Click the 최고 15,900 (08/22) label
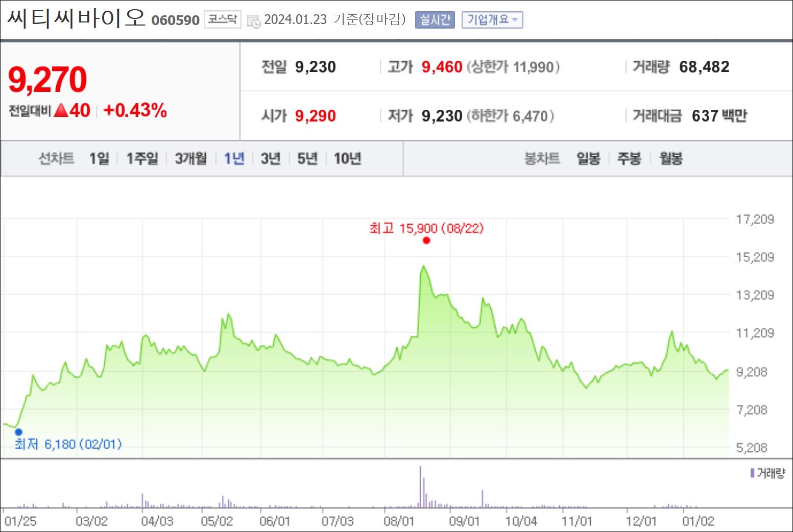 point(426,228)
